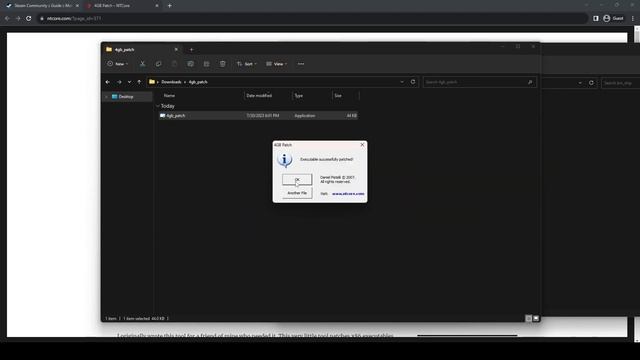The height and width of the screenshot is (360, 640).
Task: Close the Steam Community browser tab
Action: click(x=77, y=6)
